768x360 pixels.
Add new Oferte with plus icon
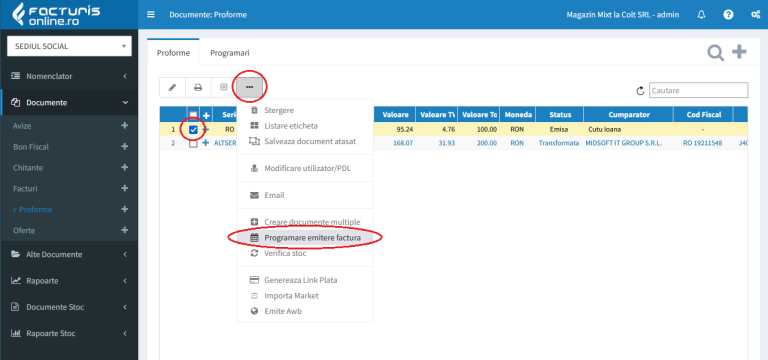coord(124,230)
